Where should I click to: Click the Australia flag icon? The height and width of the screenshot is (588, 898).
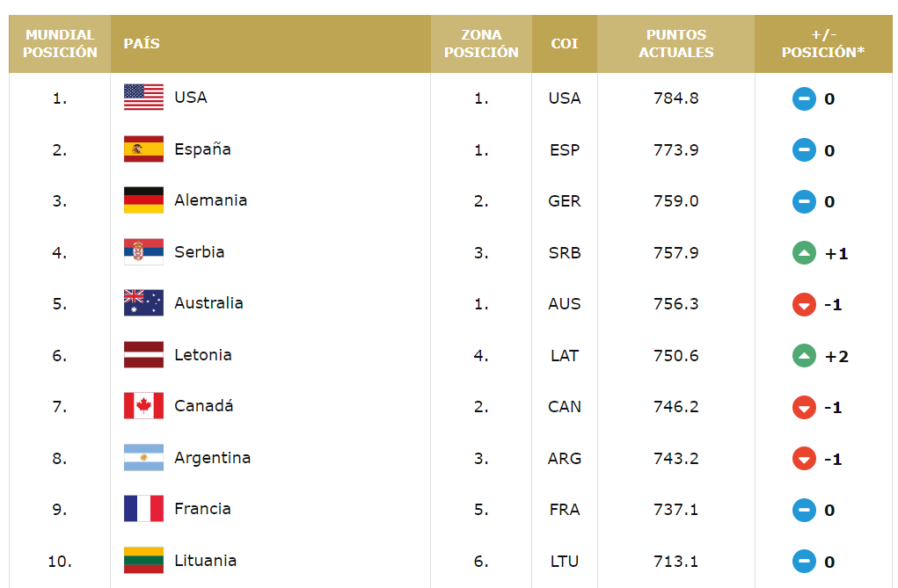click(143, 303)
